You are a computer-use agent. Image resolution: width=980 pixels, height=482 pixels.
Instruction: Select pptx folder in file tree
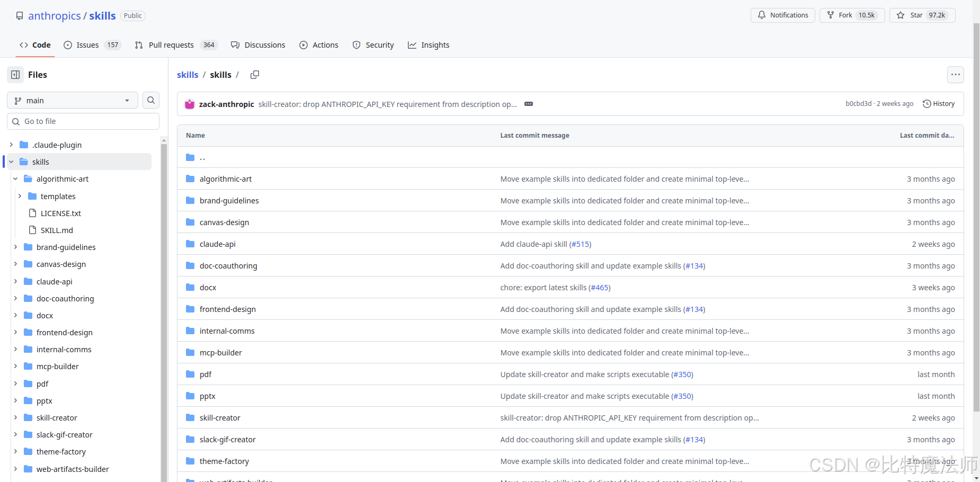(44, 400)
